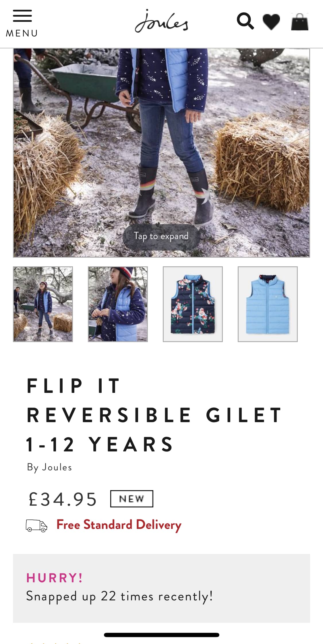Click the MENU text label

click(22, 33)
